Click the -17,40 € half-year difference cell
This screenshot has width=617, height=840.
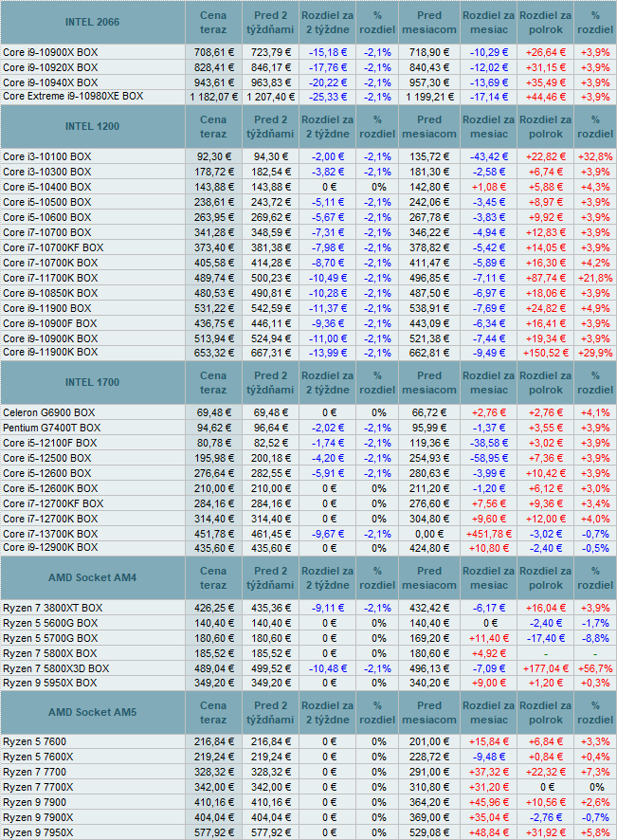(545, 639)
